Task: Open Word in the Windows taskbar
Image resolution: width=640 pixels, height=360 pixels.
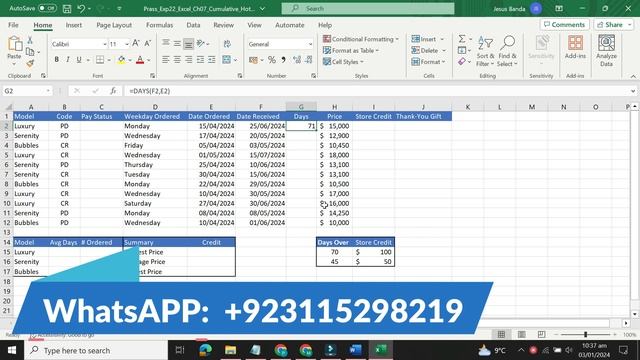Action: pos(356,350)
